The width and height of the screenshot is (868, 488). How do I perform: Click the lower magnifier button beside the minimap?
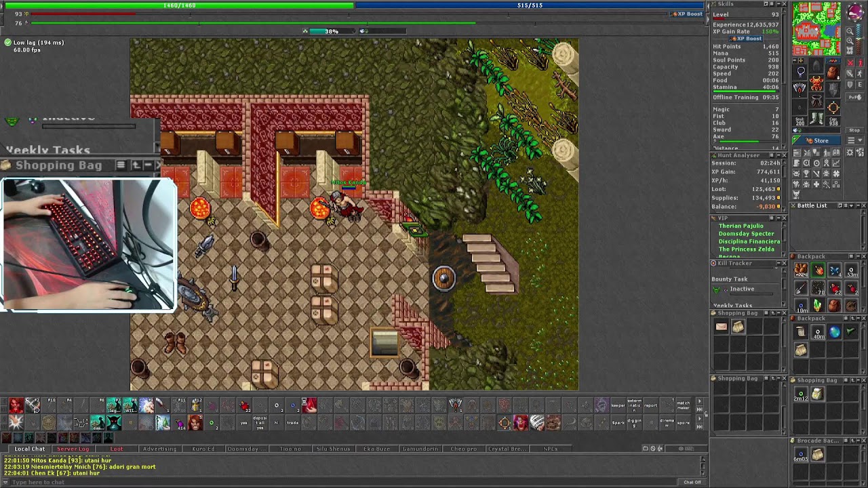(850, 41)
